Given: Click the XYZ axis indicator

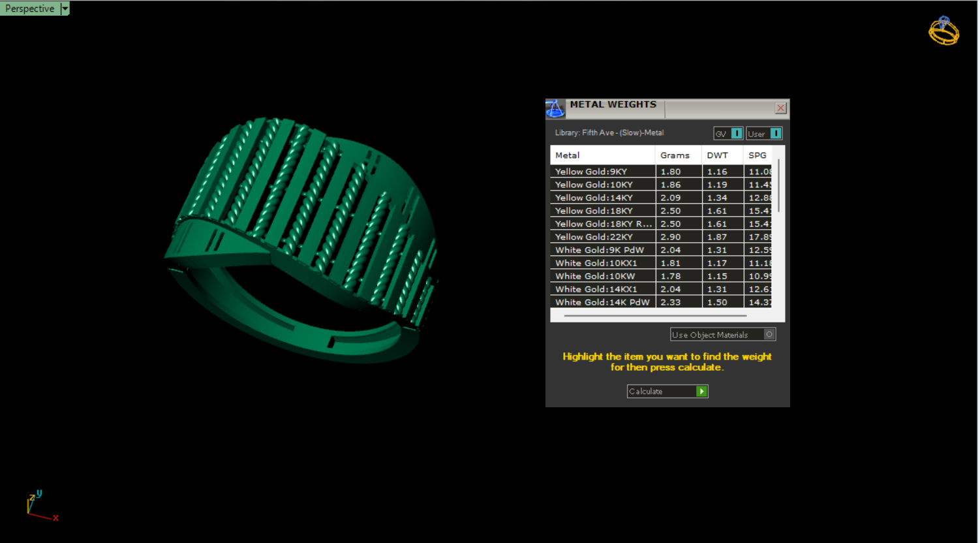Looking at the screenshot, I should pyautogui.click(x=40, y=506).
